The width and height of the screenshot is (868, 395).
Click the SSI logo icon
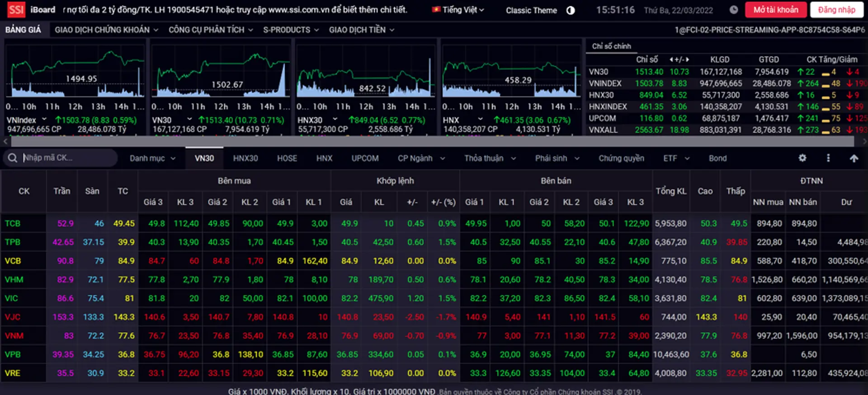(x=16, y=9)
